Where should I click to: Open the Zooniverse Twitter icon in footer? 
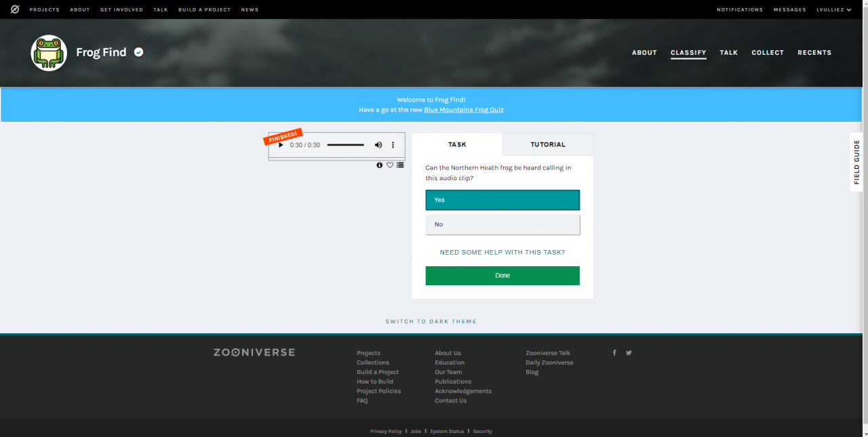point(629,352)
